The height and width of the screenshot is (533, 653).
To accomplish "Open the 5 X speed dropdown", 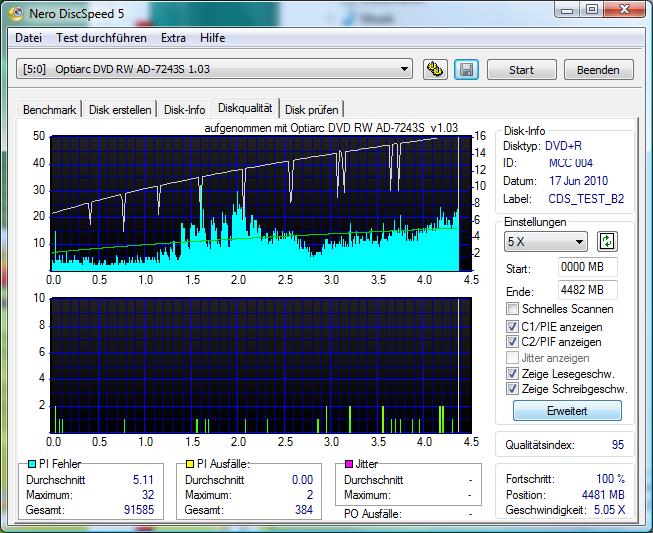I will pos(546,242).
